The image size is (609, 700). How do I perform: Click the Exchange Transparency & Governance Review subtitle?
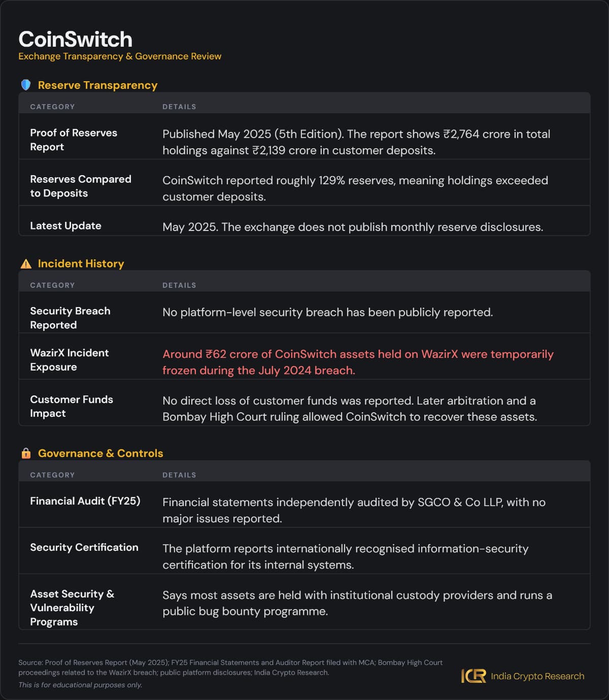[120, 56]
